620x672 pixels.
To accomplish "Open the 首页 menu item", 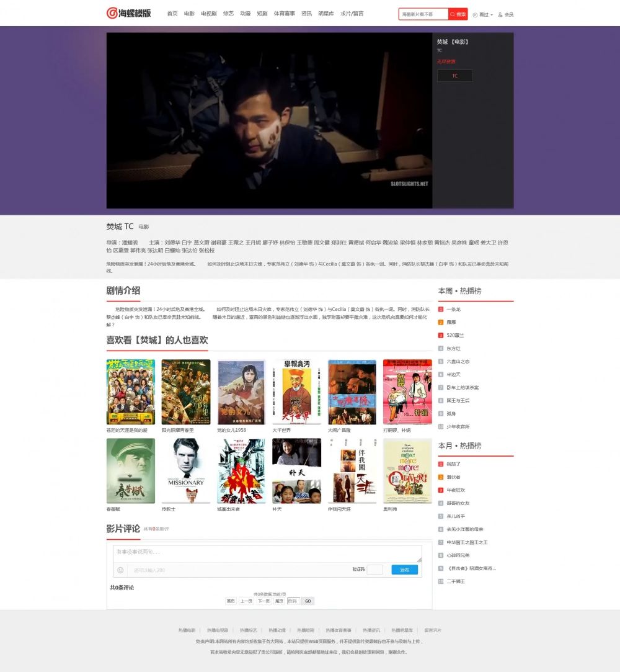I will pyautogui.click(x=172, y=14).
